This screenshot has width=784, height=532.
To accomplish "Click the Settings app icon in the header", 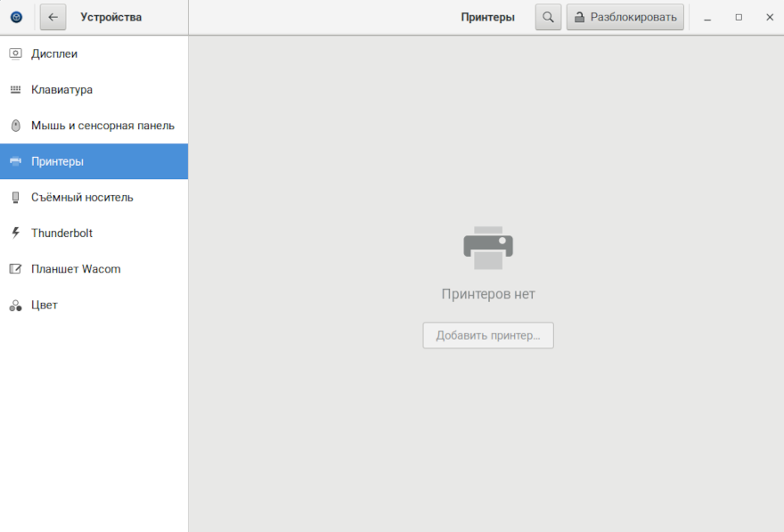I will pos(16,17).
